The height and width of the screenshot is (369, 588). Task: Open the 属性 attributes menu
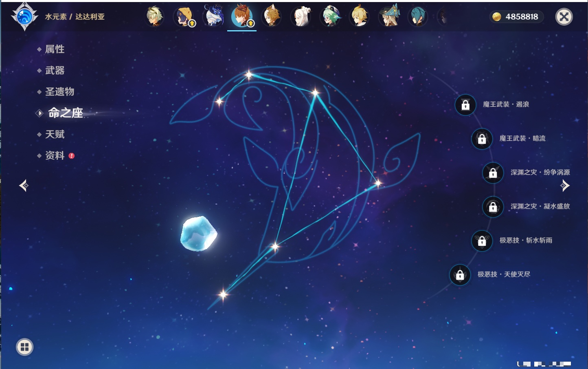click(x=55, y=49)
